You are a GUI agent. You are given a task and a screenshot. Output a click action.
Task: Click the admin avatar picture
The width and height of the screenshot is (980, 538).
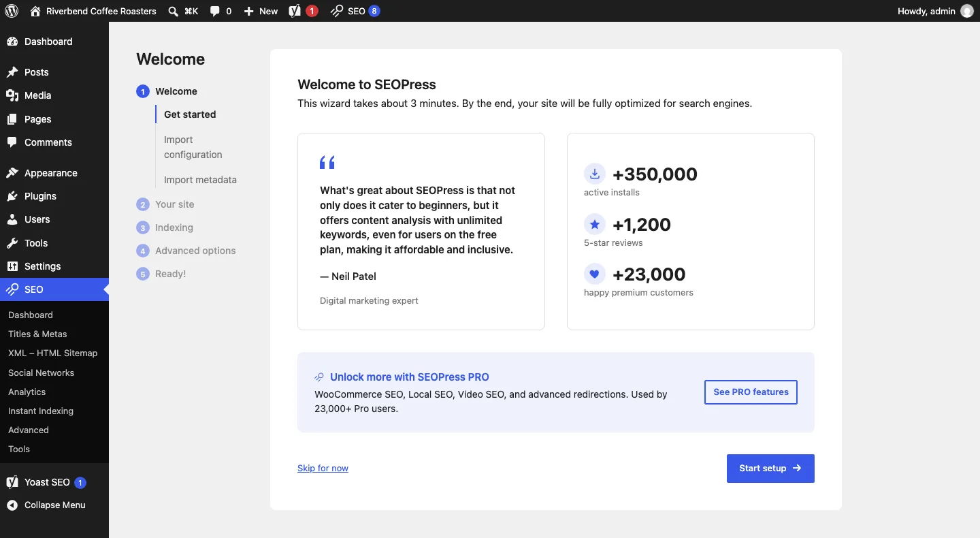pyautogui.click(x=966, y=11)
